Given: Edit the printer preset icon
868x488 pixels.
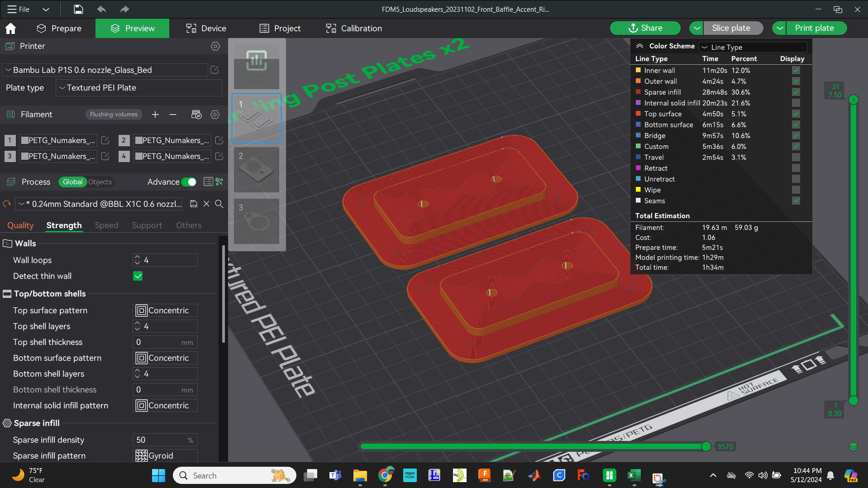Looking at the screenshot, I should pos(215,70).
